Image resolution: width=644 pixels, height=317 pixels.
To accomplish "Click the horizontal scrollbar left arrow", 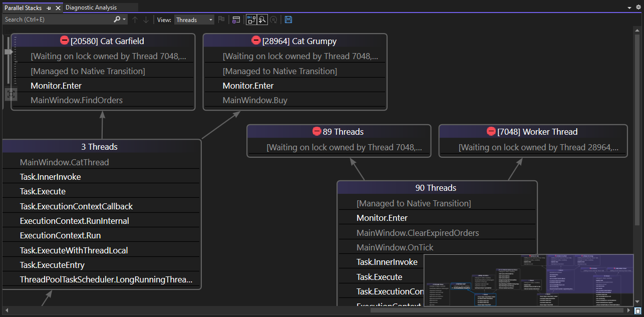I will tap(6, 310).
